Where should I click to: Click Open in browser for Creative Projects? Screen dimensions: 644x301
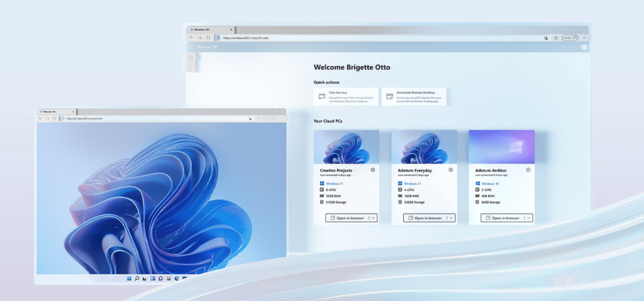pyautogui.click(x=347, y=218)
